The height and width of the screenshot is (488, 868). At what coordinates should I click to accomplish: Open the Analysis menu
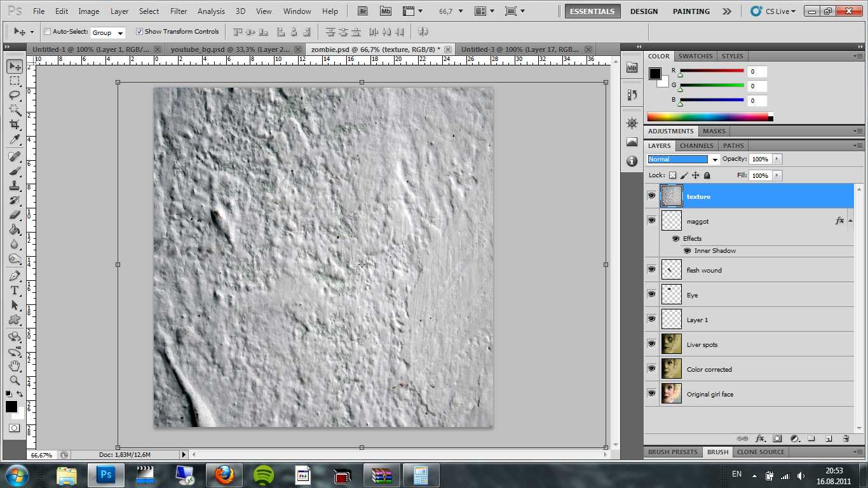(211, 11)
